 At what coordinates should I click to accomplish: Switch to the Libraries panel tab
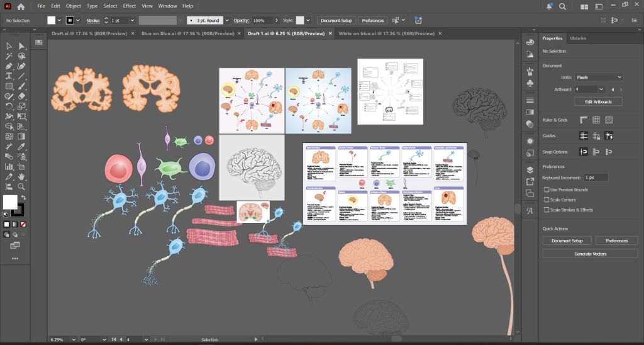point(578,38)
